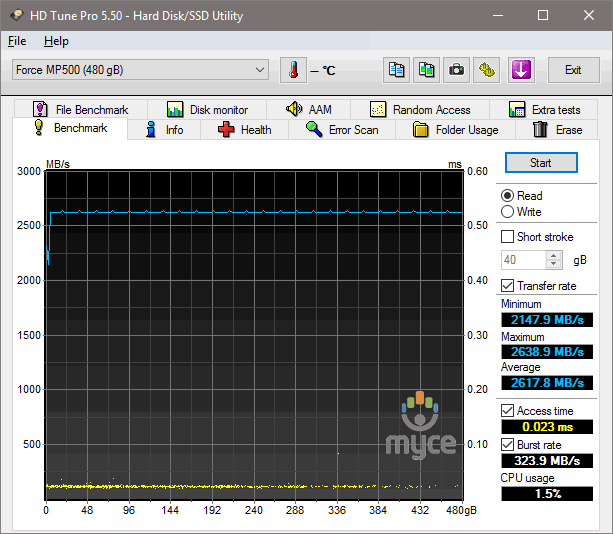Click the Exit button
Viewport: 613px width, 534px height.
(x=573, y=70)
